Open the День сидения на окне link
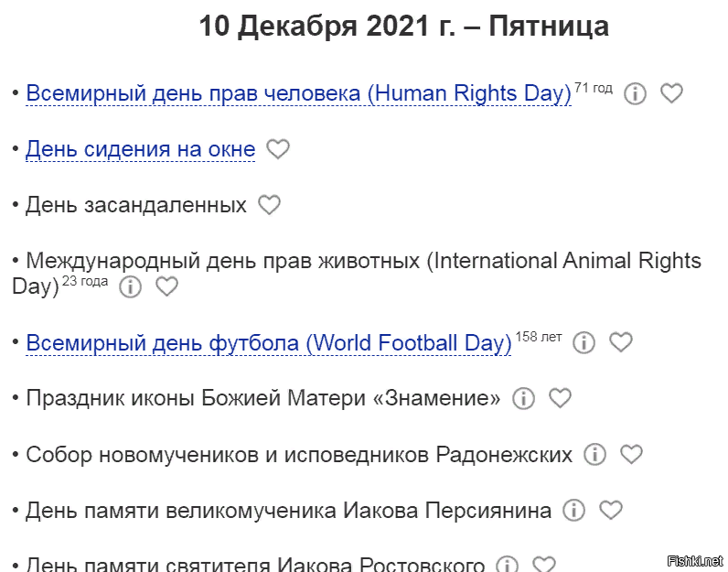Viewport: 728px width, 572px height. pos(140,150)
